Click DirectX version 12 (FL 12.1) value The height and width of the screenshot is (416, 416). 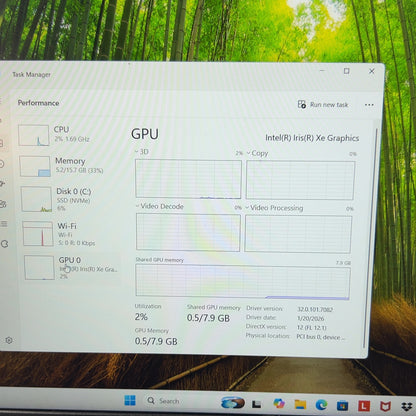click(312, 327)
